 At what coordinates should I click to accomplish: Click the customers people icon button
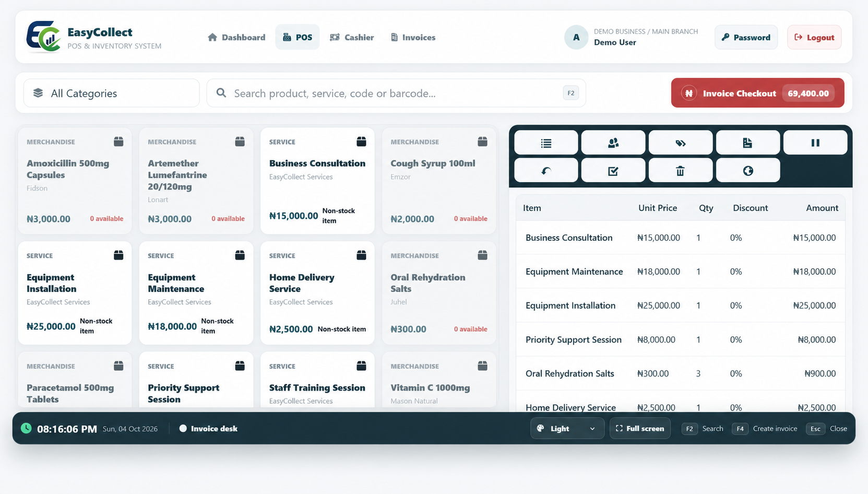pyautogui.click(x=613, y=143)
